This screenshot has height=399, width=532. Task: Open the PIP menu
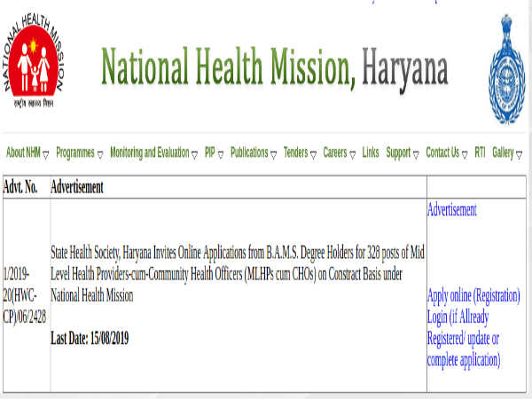point(210,153)
